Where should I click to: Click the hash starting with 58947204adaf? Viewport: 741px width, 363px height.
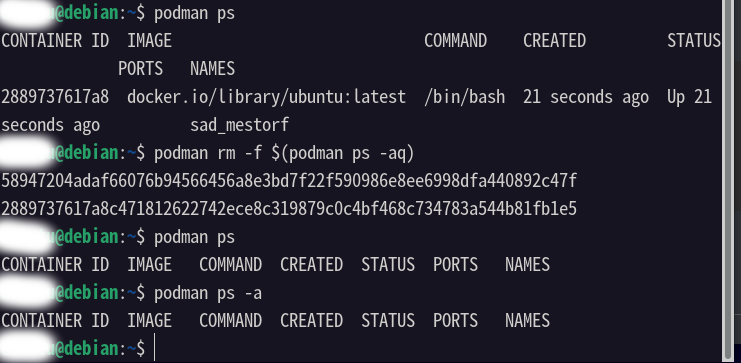[x=289, y=181]
